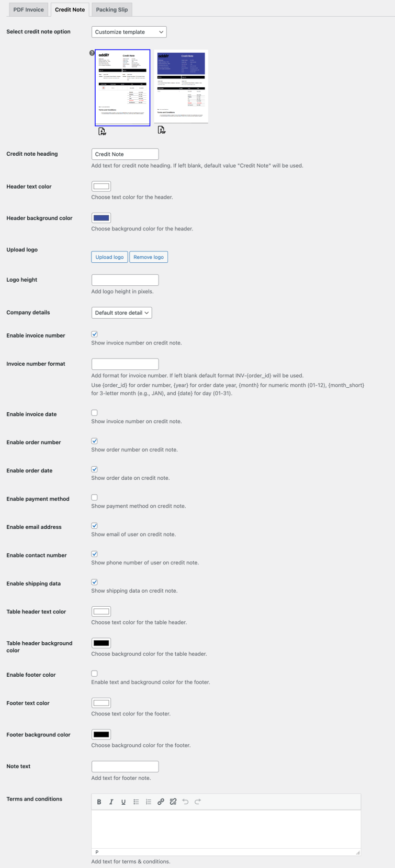This screenshot has height=868, width=395.
Task: Click the Upload logo button
Action: pyautogui.click(x=109, y=257)
